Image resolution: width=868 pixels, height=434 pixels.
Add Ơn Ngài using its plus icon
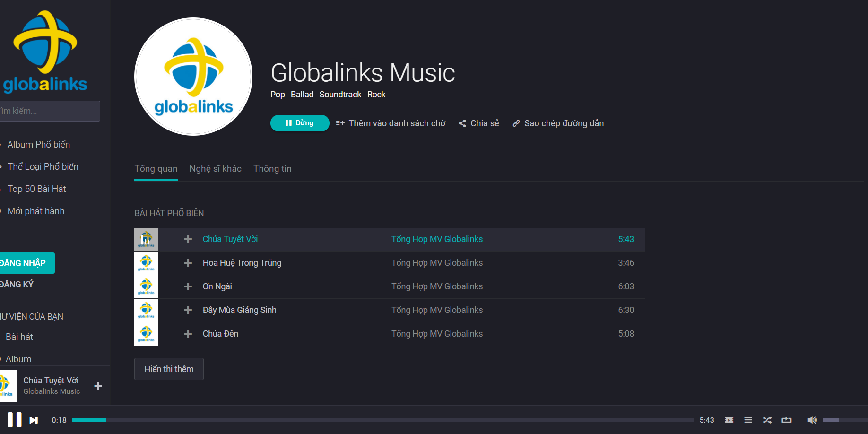click(188, 286)
